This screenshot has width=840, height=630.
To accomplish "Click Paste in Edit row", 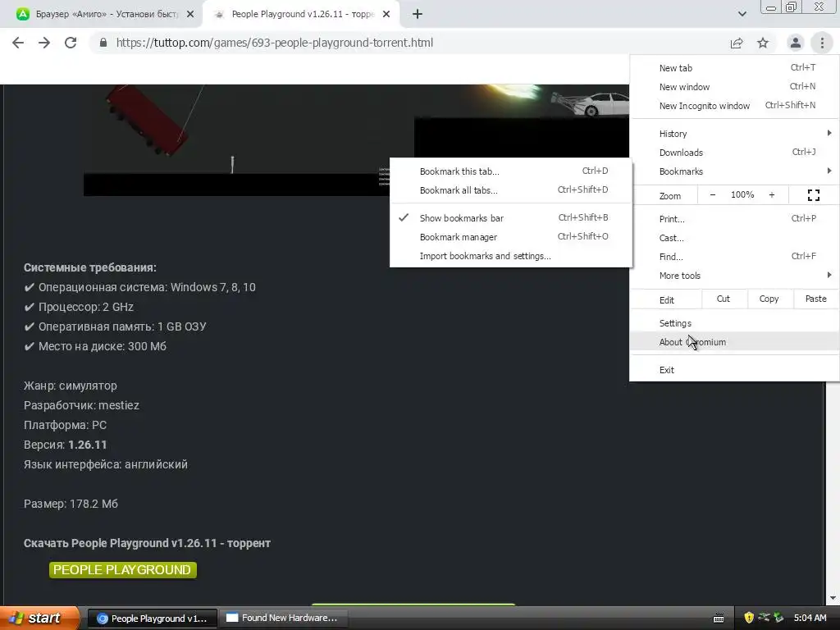I will tap(815, 299).
